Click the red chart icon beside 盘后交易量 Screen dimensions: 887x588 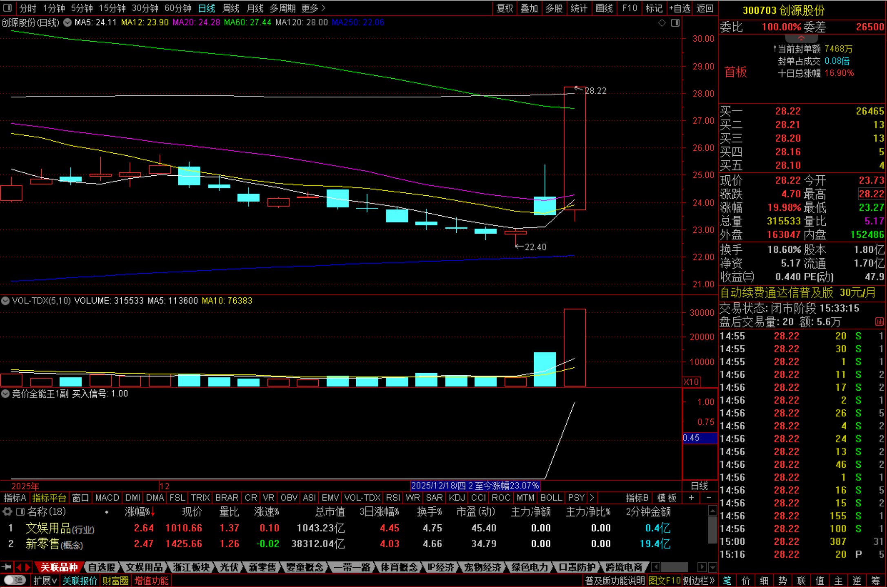pyautogui.click(x=879, y=322)
